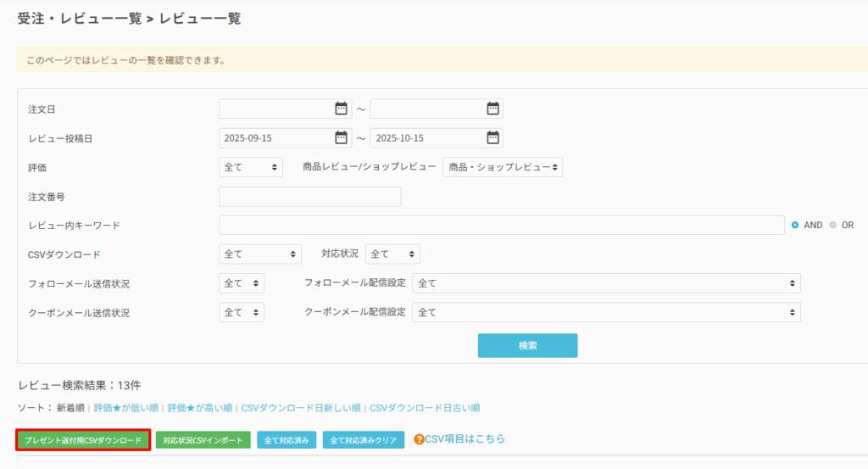
Task: Select the OR keyword radio button
Action: tap(832, 225)
